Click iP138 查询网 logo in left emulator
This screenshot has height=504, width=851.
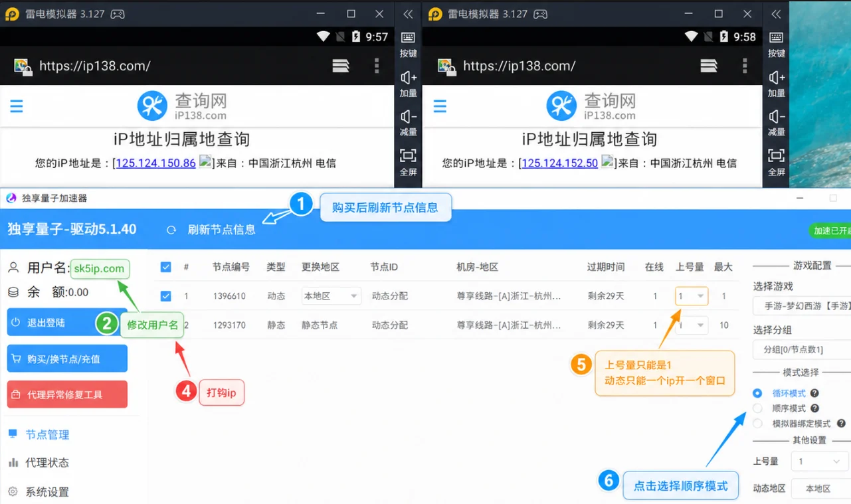[183, 106]
